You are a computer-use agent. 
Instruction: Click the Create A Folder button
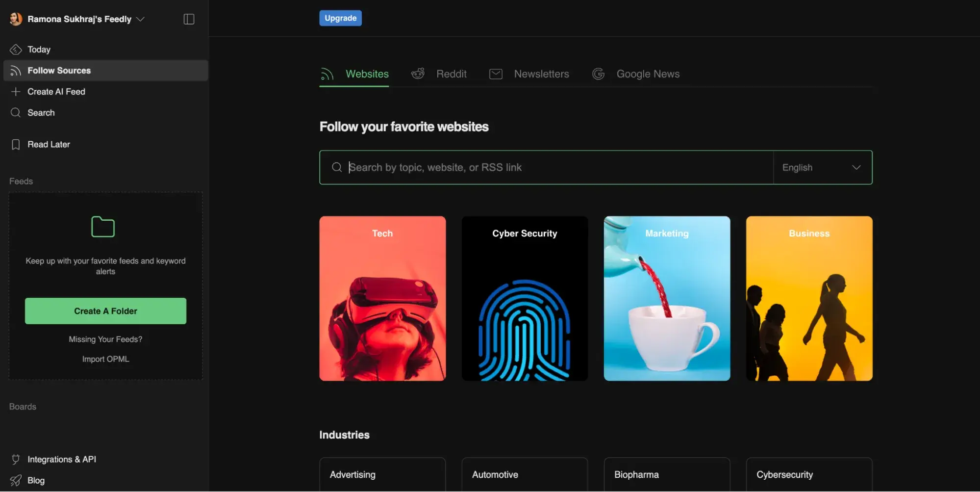point(105,311)
